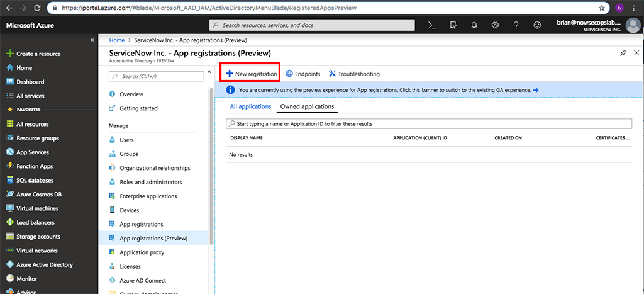Click the Create a resource plus icon
The width and height of the screenshot is (644, 294).
(10, 54)
